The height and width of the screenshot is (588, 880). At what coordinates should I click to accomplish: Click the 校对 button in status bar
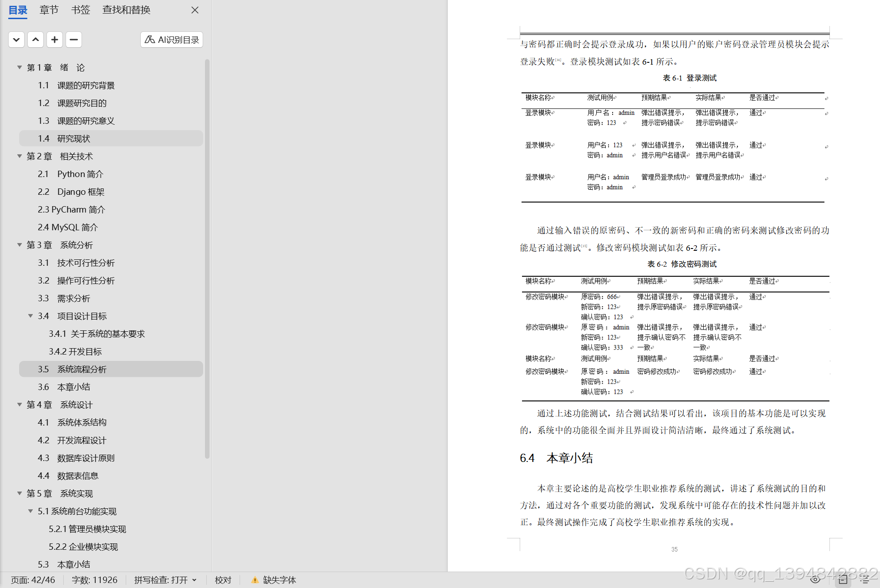coord(223,580)
